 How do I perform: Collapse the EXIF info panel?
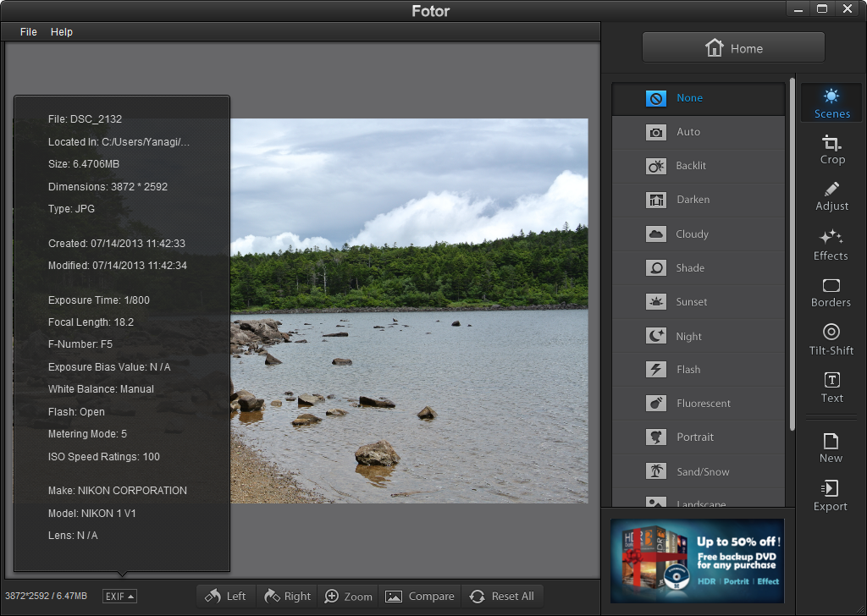point(119,597)
